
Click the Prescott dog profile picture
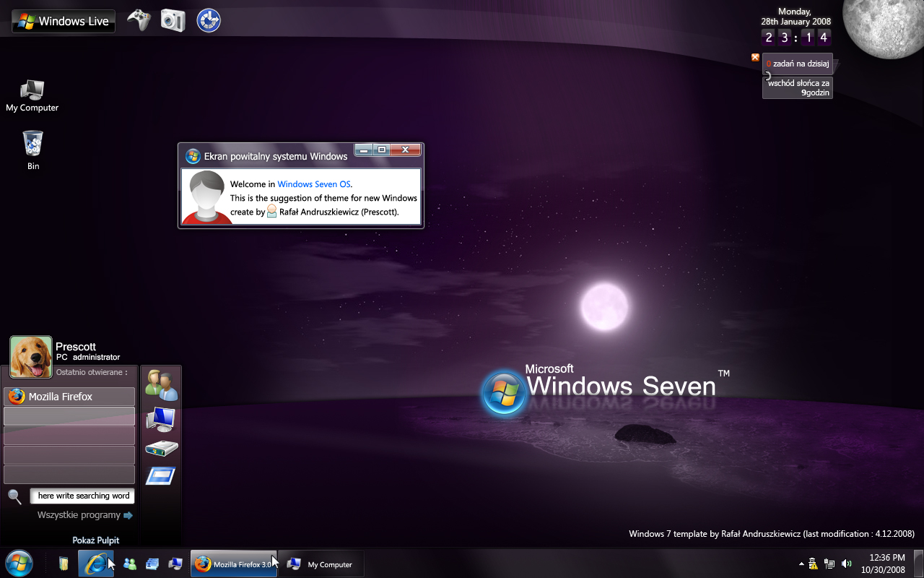coord(31,357)
